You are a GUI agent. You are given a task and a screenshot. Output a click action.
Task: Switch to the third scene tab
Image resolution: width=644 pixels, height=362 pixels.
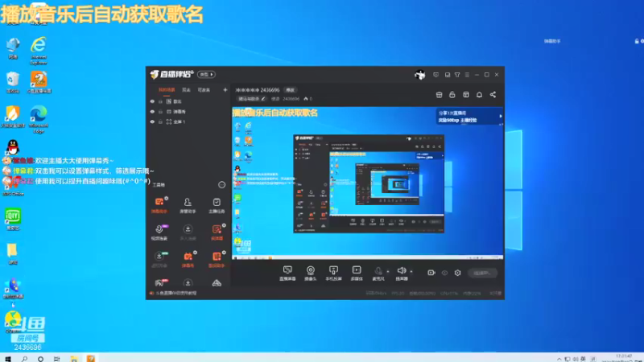pyautogui.click(x=204, y=90)
